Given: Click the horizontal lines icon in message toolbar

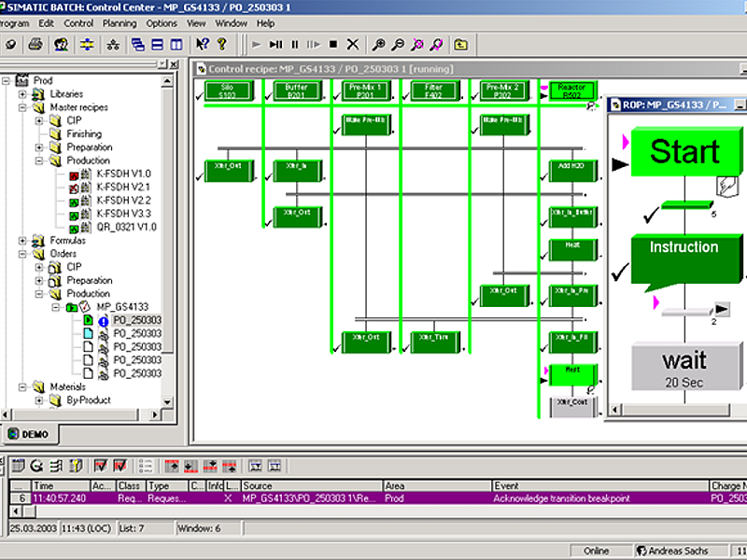Looking at the screenshot, I should pos(56,466).
